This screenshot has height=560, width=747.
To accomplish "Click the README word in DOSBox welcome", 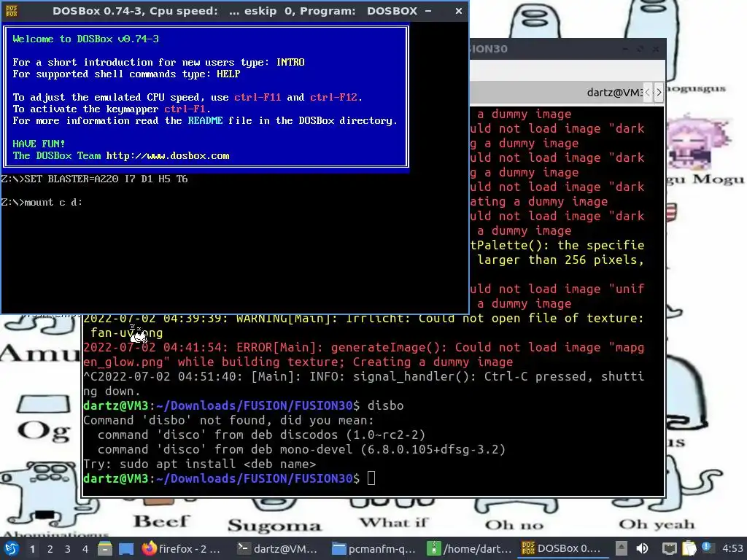I will click(205, 120).
